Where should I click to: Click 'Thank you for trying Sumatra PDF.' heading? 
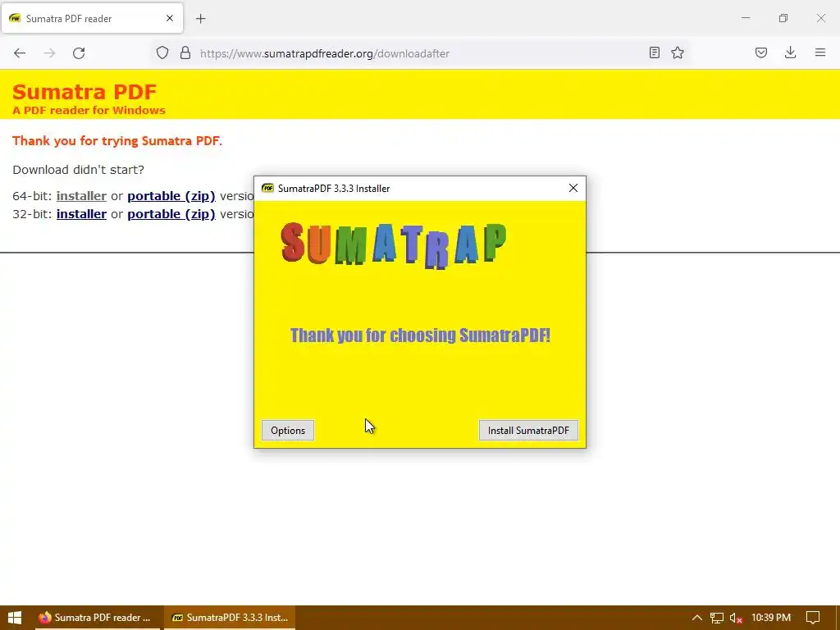click(x=116, y=141)
